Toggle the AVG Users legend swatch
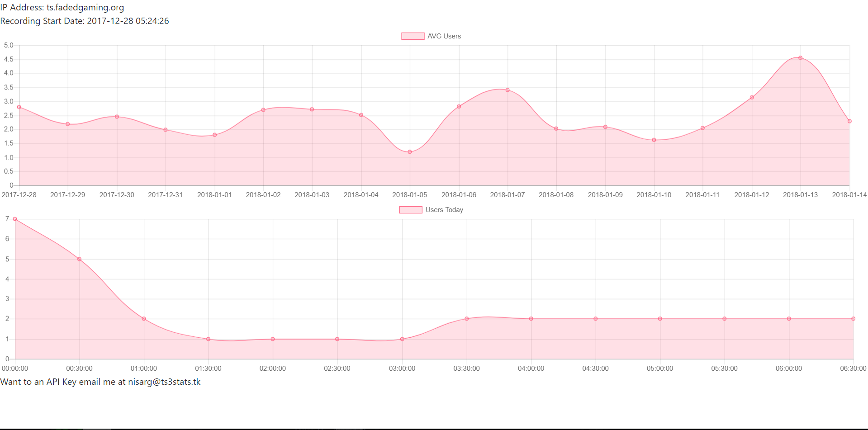This screenshot has height=430, width=868. click(x=413, y=36)
